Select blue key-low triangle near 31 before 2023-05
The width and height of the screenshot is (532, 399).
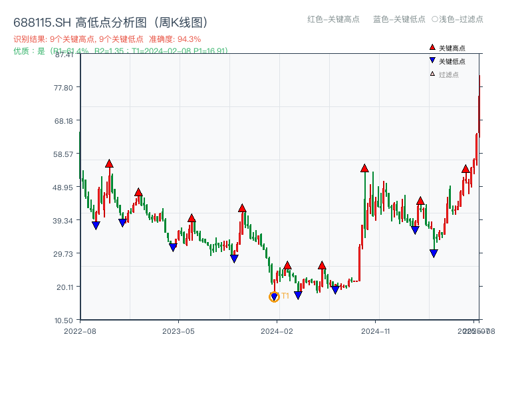(173, 247)
